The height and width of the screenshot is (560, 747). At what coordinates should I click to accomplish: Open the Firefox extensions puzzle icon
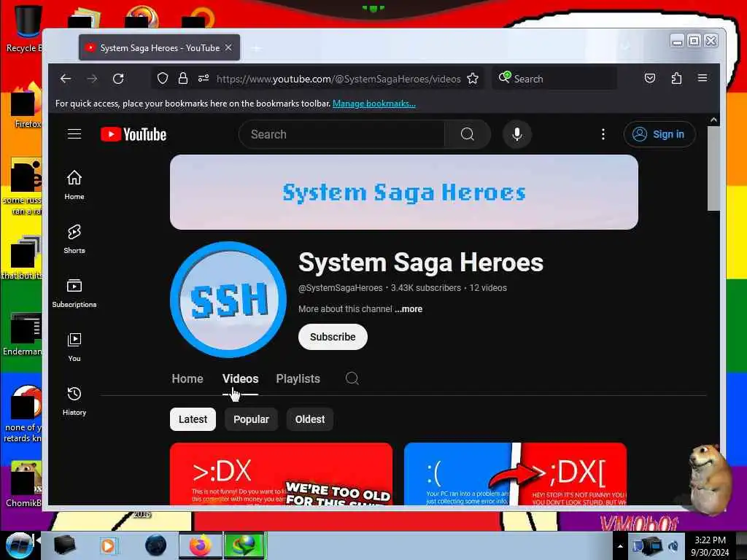(676, 78)
